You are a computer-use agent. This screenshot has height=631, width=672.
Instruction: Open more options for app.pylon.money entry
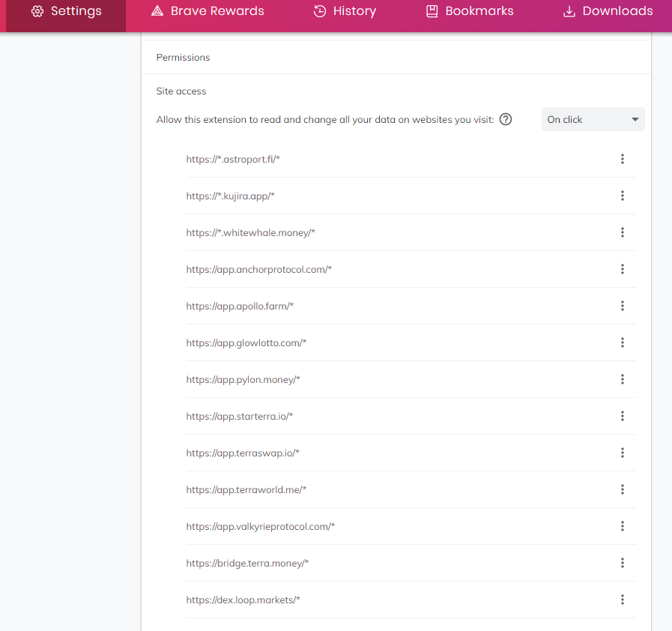coord(623,379)
